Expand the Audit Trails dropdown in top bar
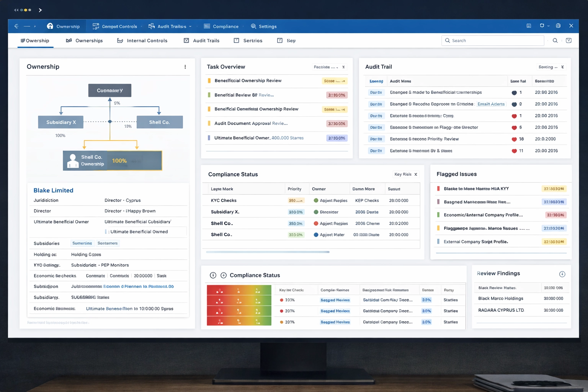 pyautogui.click(x=190, y=26)
